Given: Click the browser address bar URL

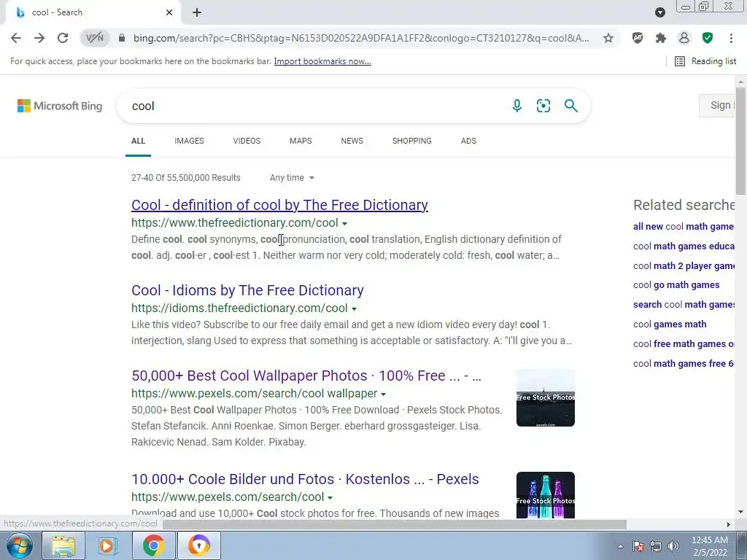Looking at the screenshot, I should click(x=361, y=38).
